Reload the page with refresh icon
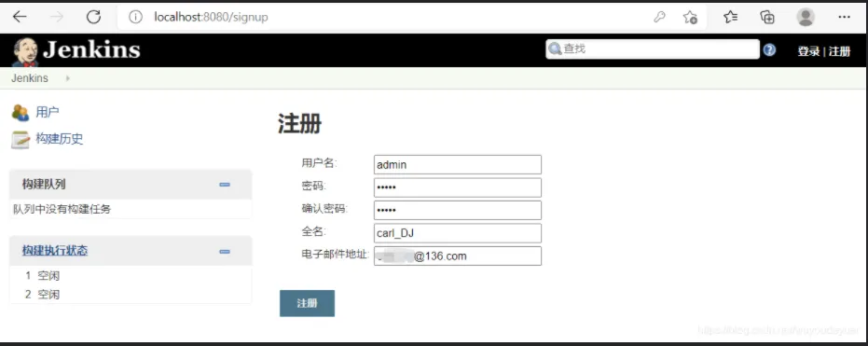Image resolution: width=868 pixels, height=346 pixels. [x=93, y=17]
